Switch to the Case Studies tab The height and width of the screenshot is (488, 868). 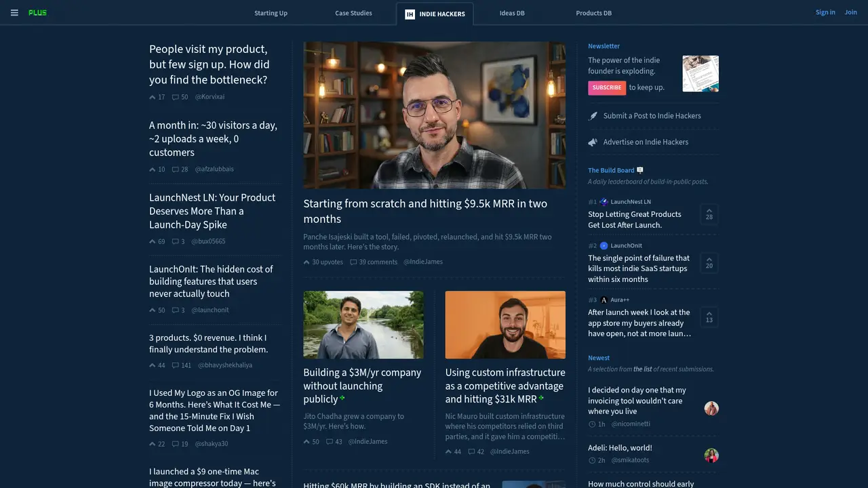[353, 14]
